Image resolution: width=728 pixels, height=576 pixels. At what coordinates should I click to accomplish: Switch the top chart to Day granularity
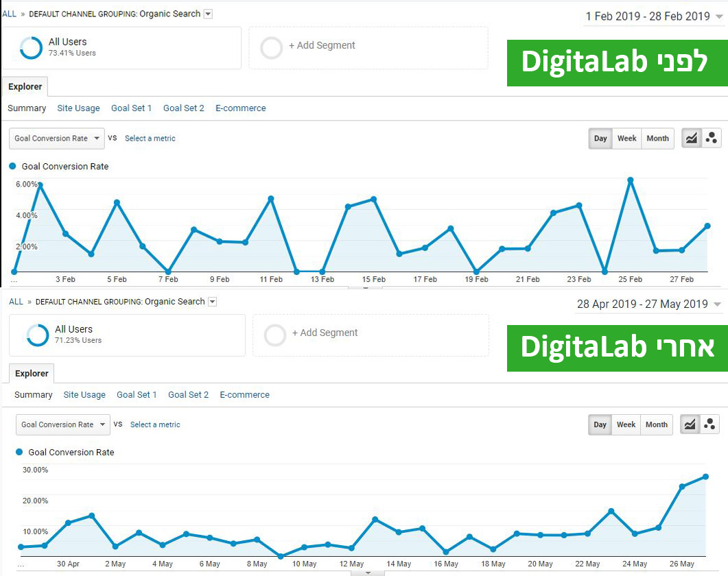coord(600,139)
